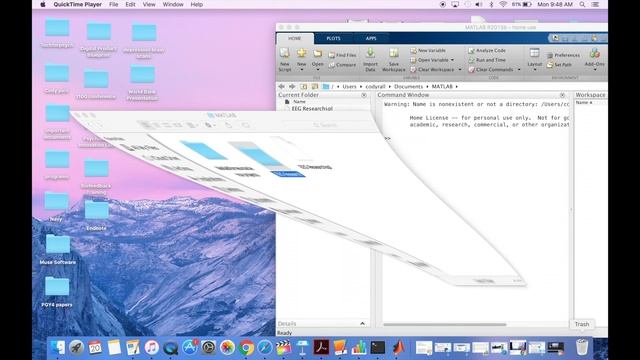640x360 pixels.
Task: Click the Safari icon in the Dock
Action: tap(265, 348)
